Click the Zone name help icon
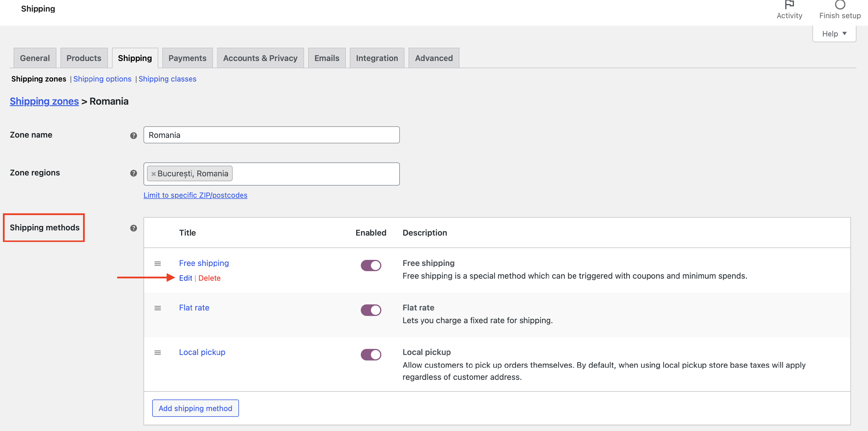The height and width of the screenshot is (431, 868). pyautogui.click(x=133, y=135)
